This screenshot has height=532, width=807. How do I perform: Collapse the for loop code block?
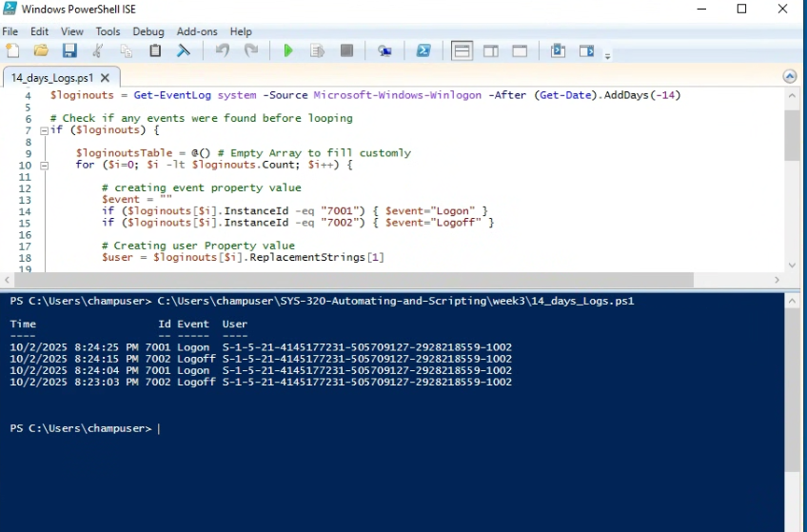[43, 166]
